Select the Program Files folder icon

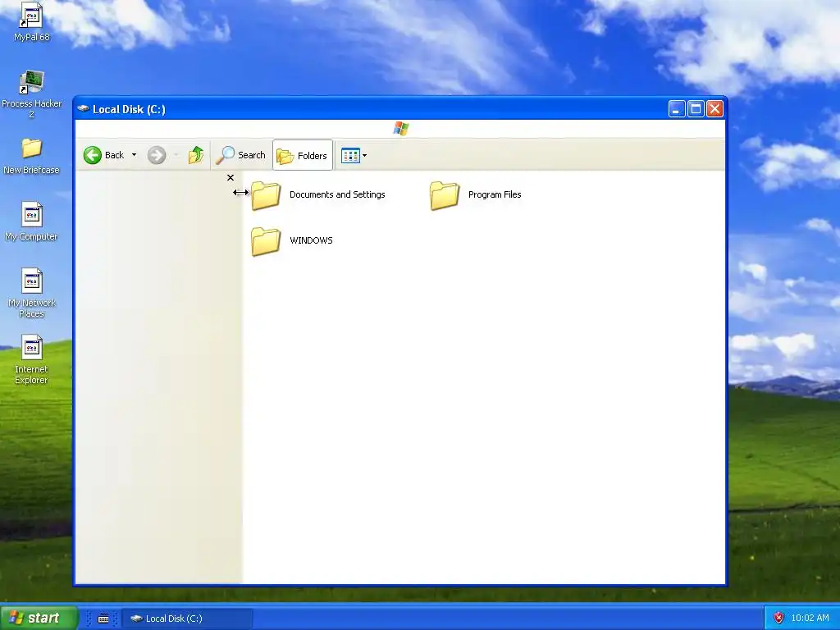pyautogui.click(x=445, y=195)
